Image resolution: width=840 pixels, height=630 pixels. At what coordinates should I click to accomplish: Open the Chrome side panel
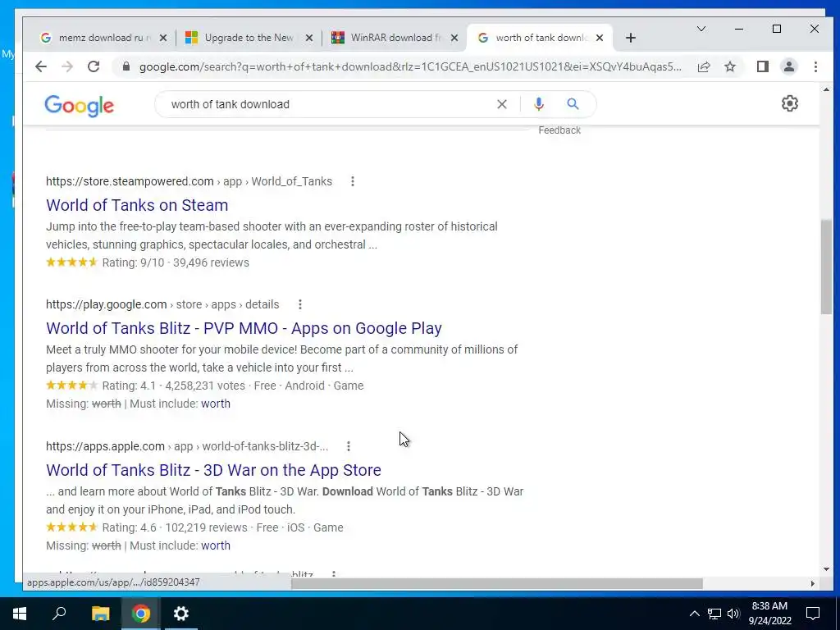point(762,66)
